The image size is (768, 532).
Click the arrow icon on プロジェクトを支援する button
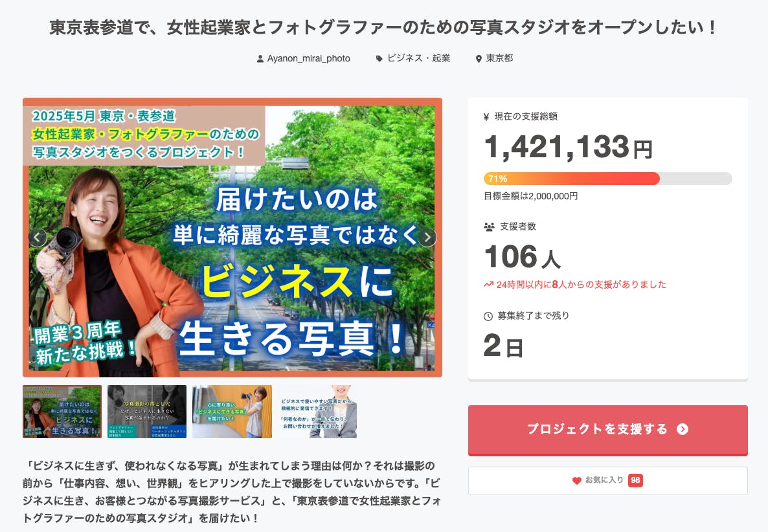(682, 429)
